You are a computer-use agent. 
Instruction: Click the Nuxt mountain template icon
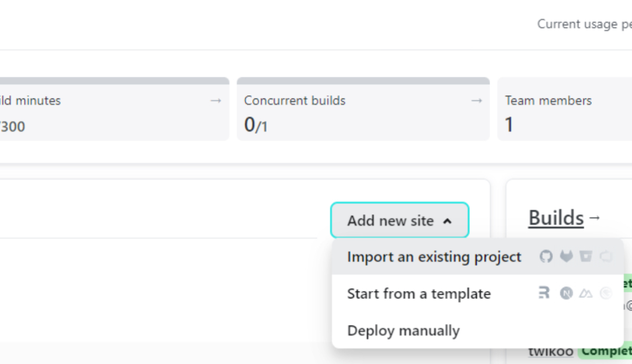[x=586, y=293]
